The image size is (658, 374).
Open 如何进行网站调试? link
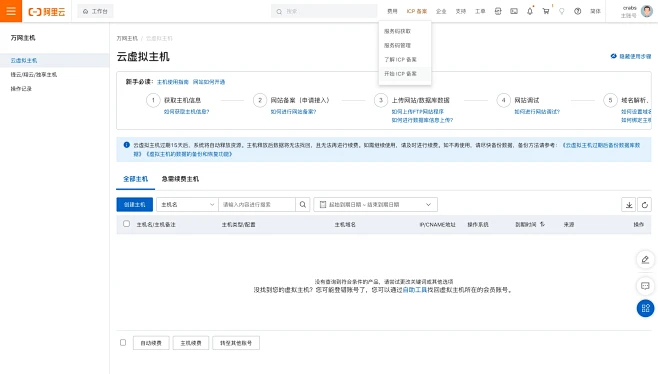[x=537, y=112]
